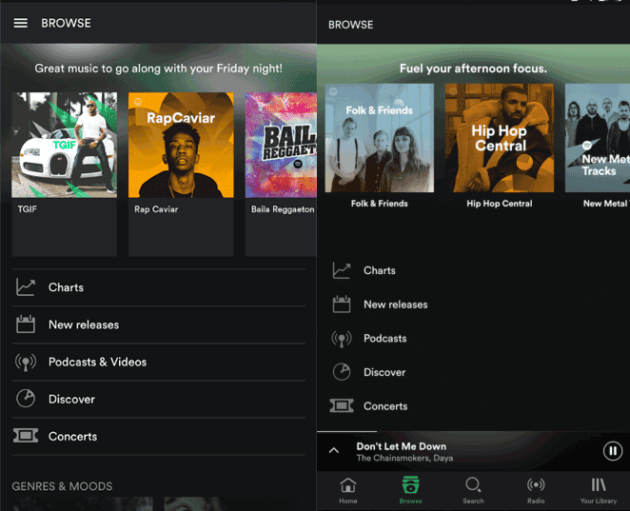This screenshot has width=630, height=511.
Task: Pause the currently playing song
Action: [613, 451]
